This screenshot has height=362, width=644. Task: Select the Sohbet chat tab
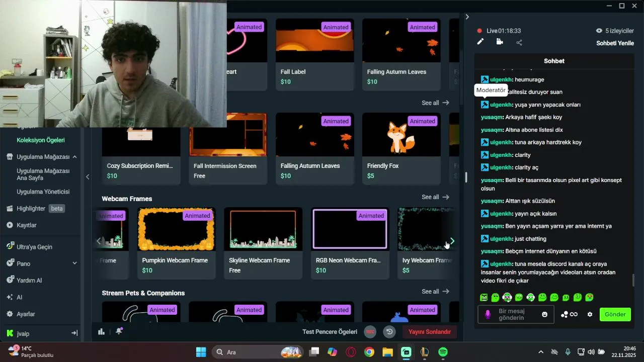[554, 61]
